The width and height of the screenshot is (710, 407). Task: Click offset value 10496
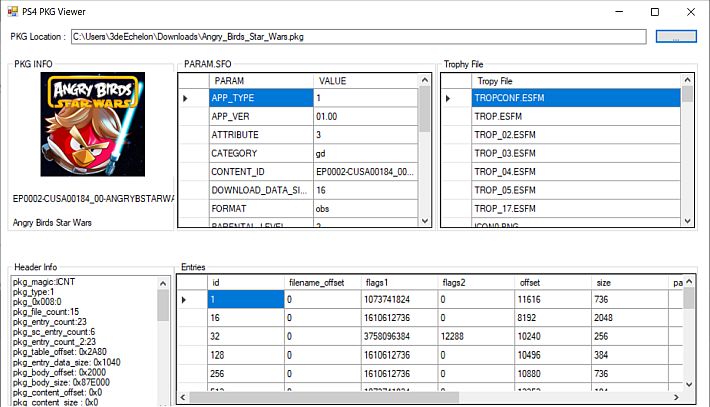[x=553, y=355]
